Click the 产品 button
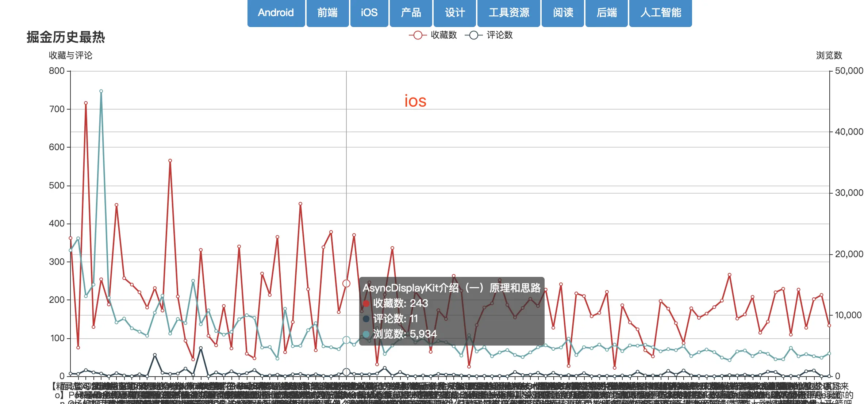 [x=411, y=13]
